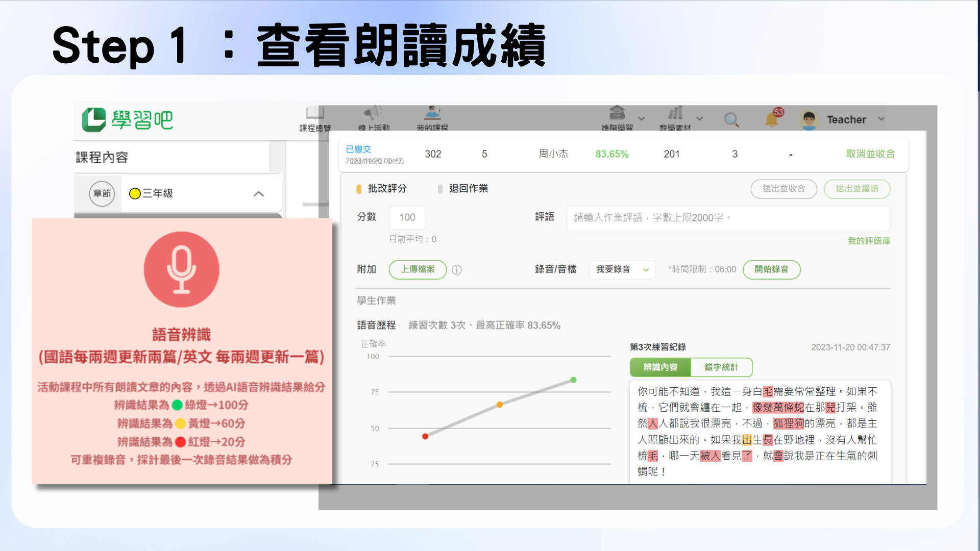The width and height of the screenshot is (980, 551).
Task: Open the 進階學習 graduation cap icon
Action: (617, 113)
